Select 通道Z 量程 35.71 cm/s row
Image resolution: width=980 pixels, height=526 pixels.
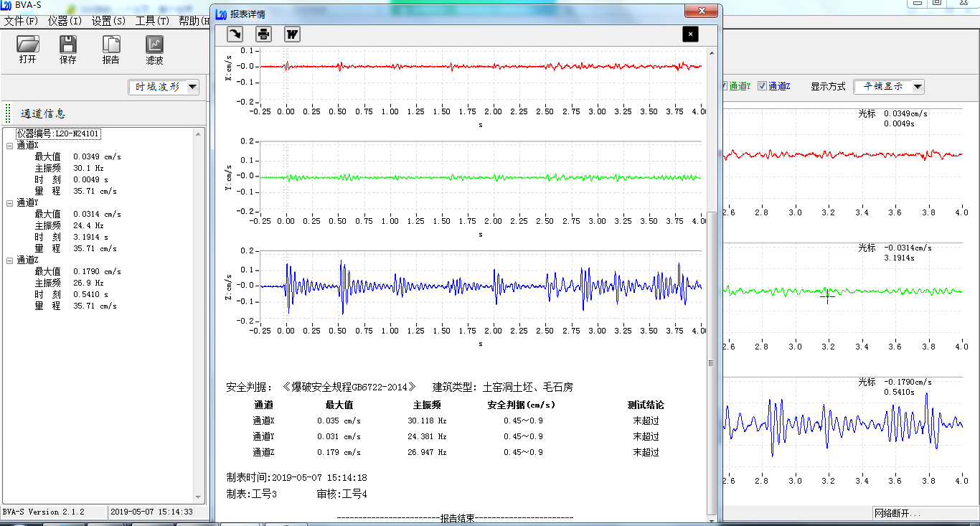click(75, 306)
